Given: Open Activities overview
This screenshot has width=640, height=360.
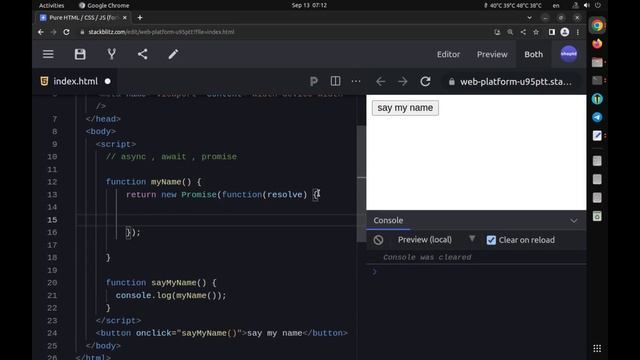Looking at the screenshot, I should coord(51,5).
